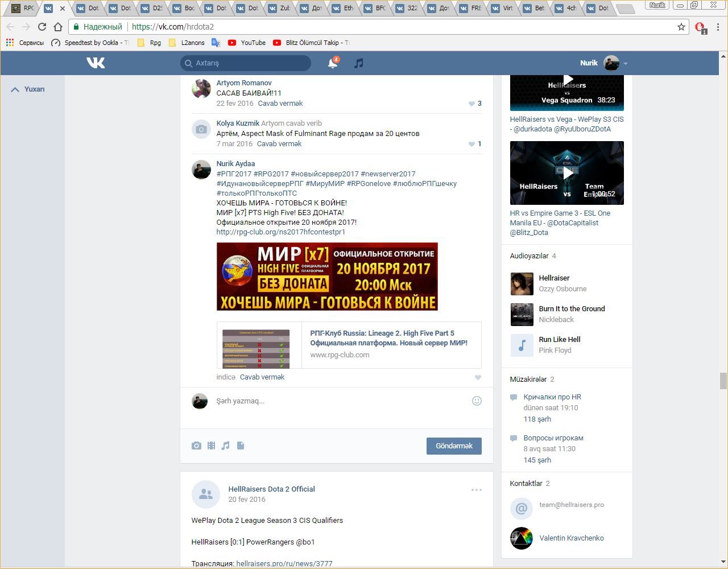728x569 pixels.
Task: Click into the Şərh yazmaq comment field
Action: click(x=341, y=401)
